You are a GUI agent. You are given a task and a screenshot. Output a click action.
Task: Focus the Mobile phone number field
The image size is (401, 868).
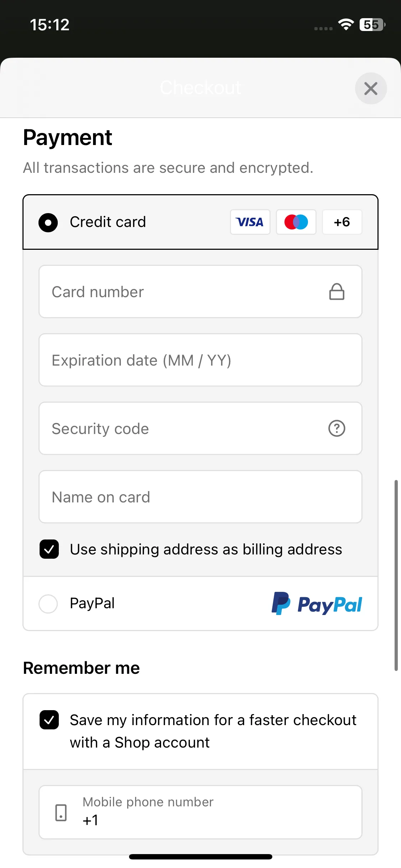coord(200,812)
